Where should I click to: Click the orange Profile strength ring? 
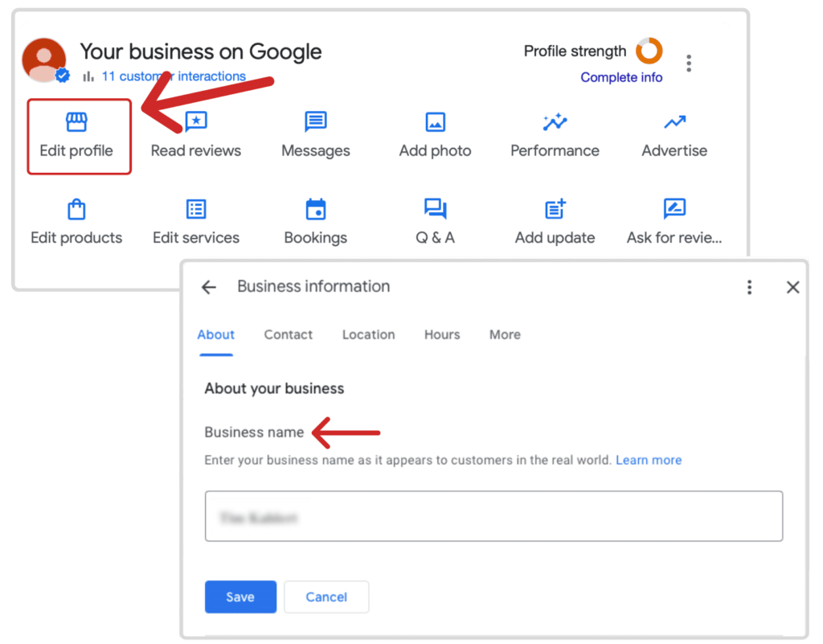(649, 51)
